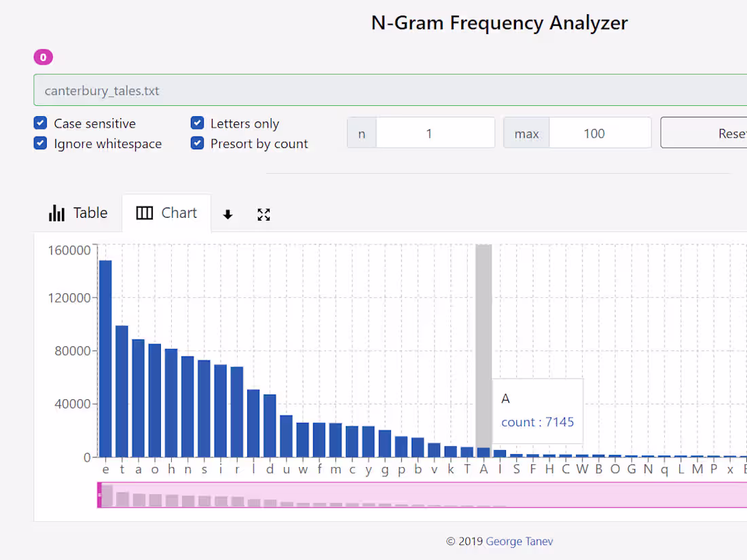Click the columns icon on the Chart tab
Image resolution: width=747 pixels, height=560 pixels.
click(144, 212)
